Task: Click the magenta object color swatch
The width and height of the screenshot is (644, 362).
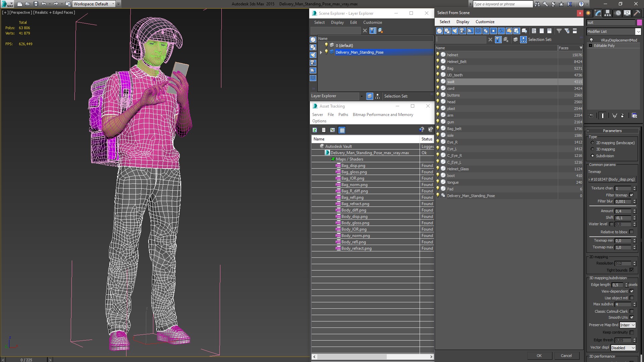Action: point(639,22)
